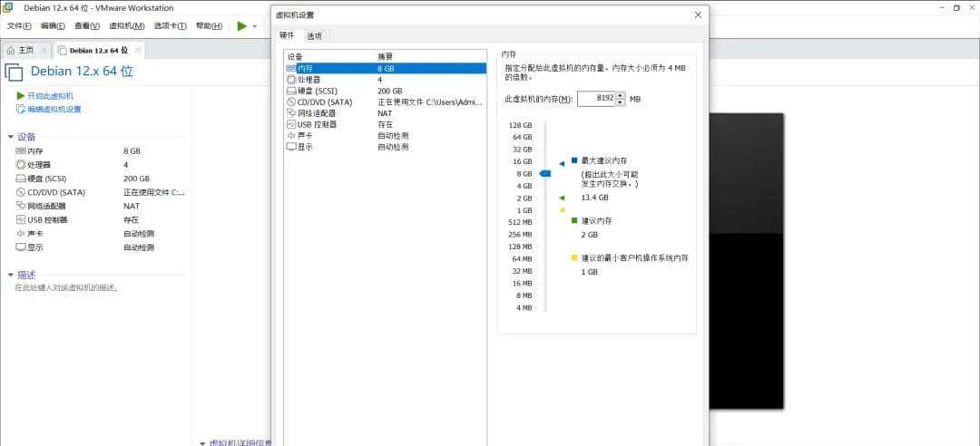Click the edit settings icon of 编辑虚拟机设置
980x446 pixels.
click(21, 110)
